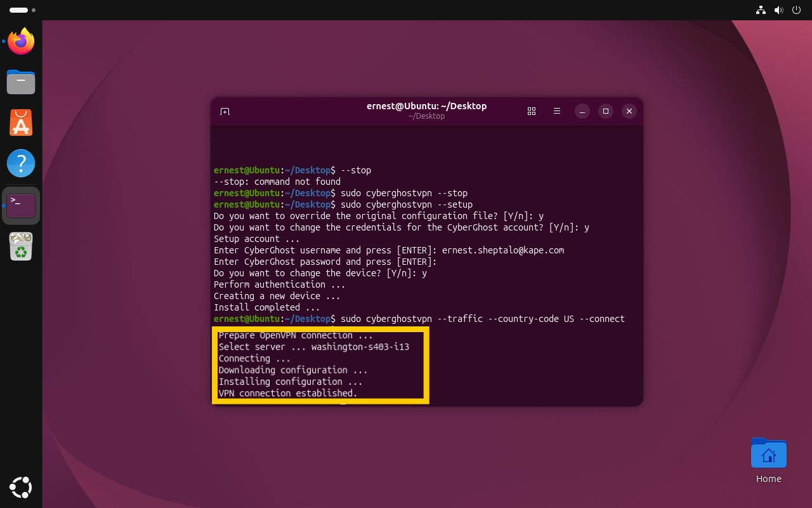Image resolution: width=812 pixels, height=508 pixels.
Task: Show Applications via Ubuntu logo
Action: 21,487
